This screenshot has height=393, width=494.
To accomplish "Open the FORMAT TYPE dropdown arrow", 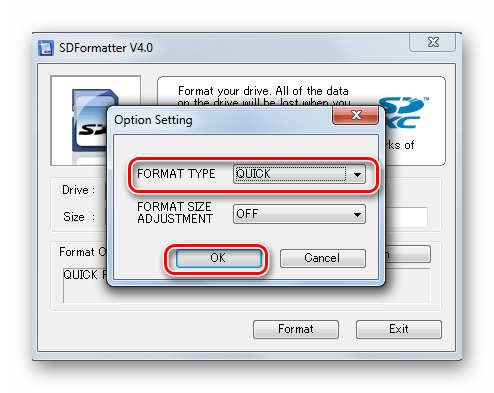I will 357,174.
